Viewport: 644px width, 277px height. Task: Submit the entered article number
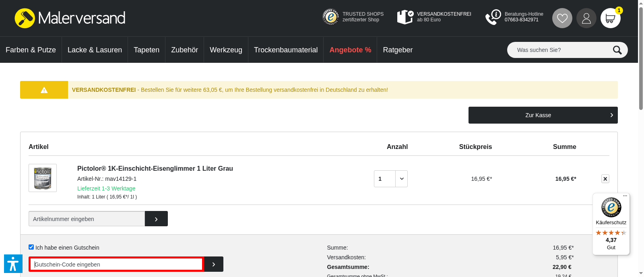pyautogui.click(x=156, y=219)
